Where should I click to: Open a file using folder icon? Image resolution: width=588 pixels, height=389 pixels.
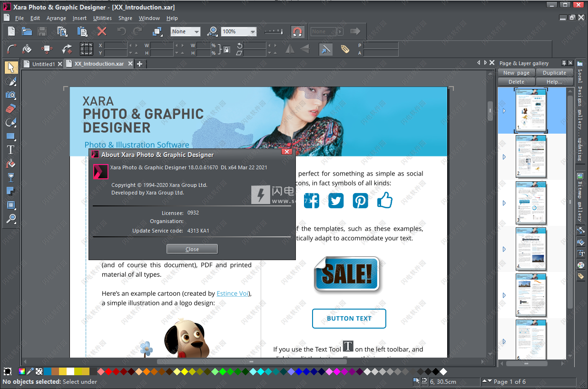click(x=27, y=31)
